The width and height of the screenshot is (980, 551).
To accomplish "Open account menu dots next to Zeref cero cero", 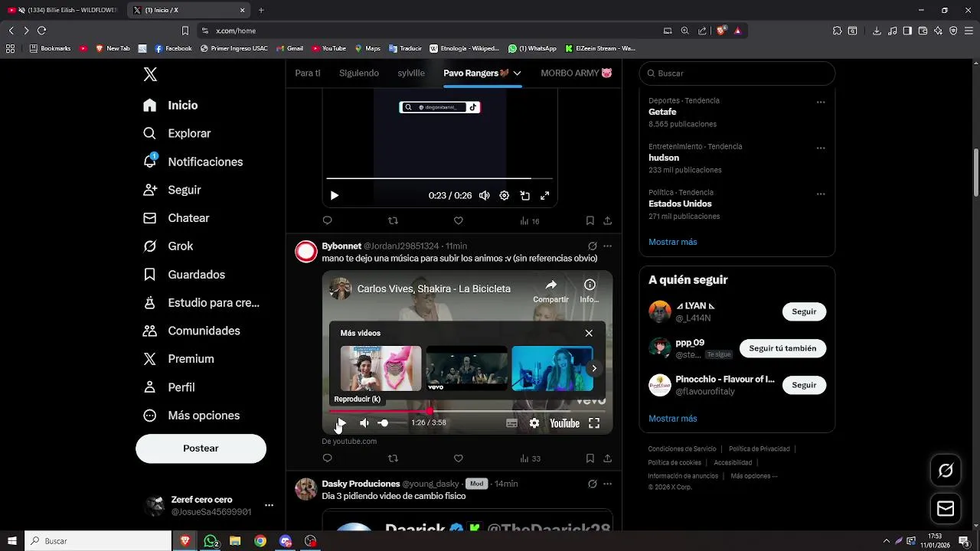I will 269,506.
